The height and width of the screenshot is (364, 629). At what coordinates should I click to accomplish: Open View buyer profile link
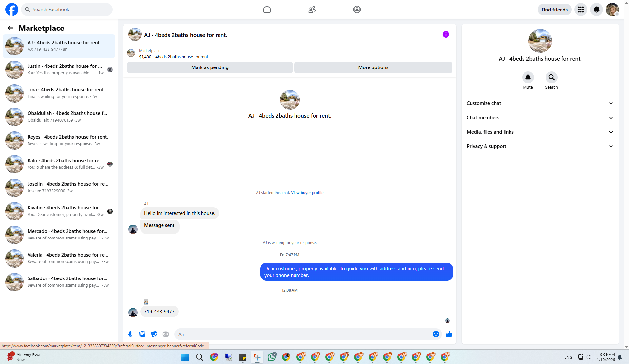click(307, 193)
